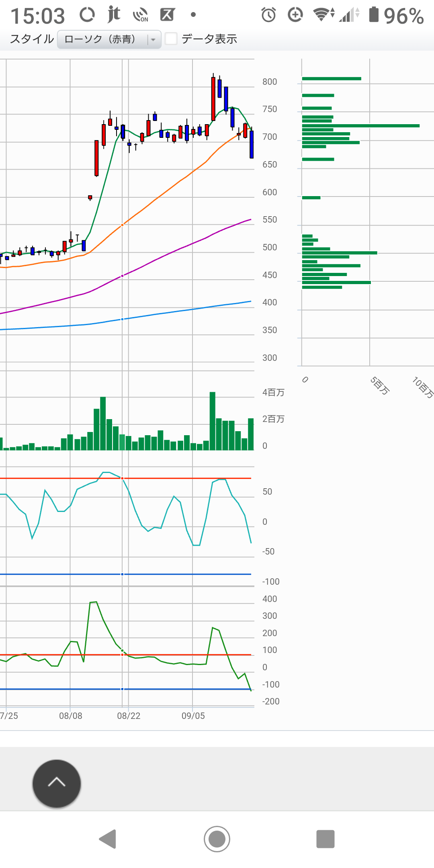Tap the tallest green volume bar in September
This screenshot has width=434, height=868.
point(213,420)
